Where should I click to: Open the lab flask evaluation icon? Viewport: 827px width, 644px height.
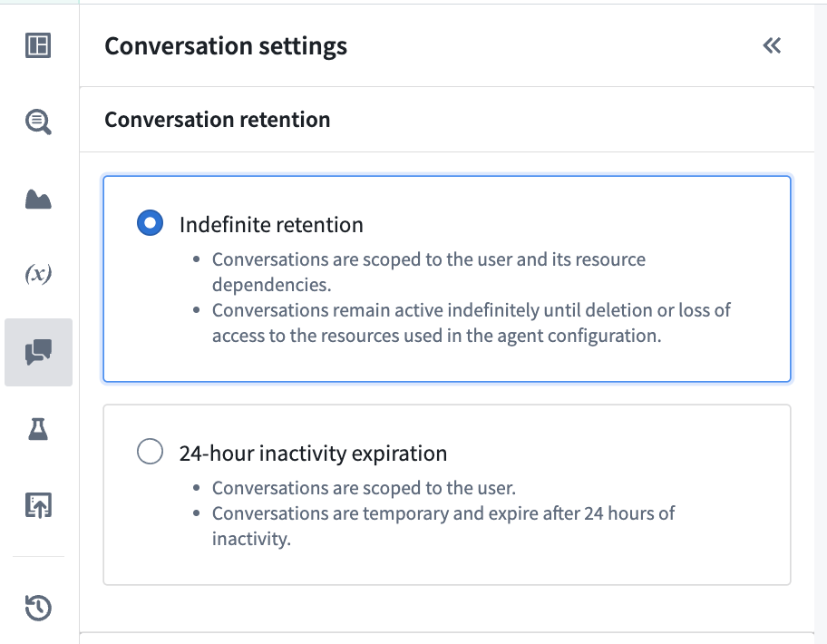(x=38, y=429)
